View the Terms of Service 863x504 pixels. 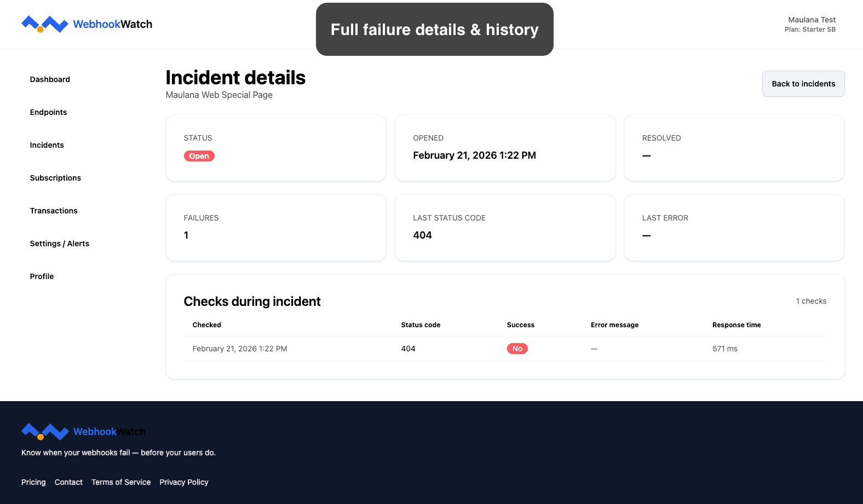(121, 482)
